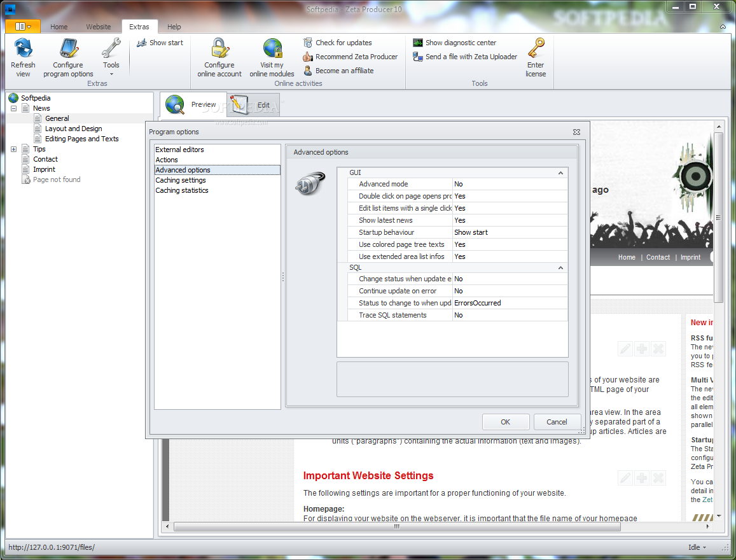736x560 pixels.
Task: Collapse the ribbon with chevron
Action: [x=723, y=27]
